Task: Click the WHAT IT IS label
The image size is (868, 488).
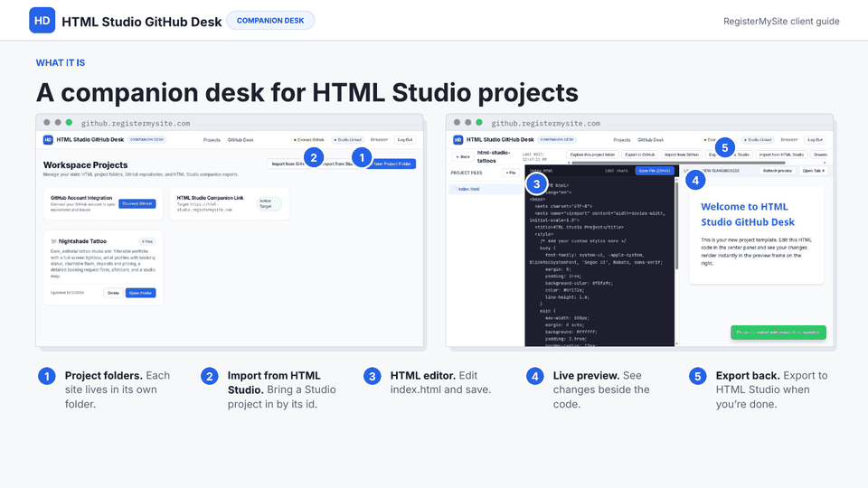Action: tap(61, 63)
